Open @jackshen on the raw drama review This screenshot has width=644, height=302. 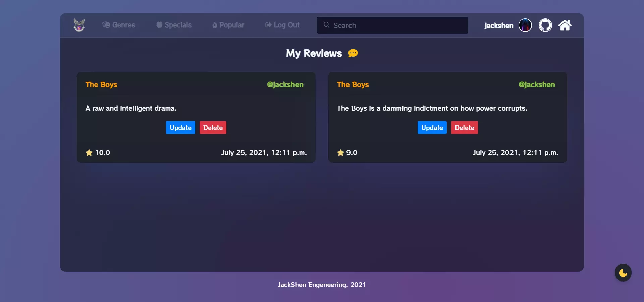click(x=285, y=85)
